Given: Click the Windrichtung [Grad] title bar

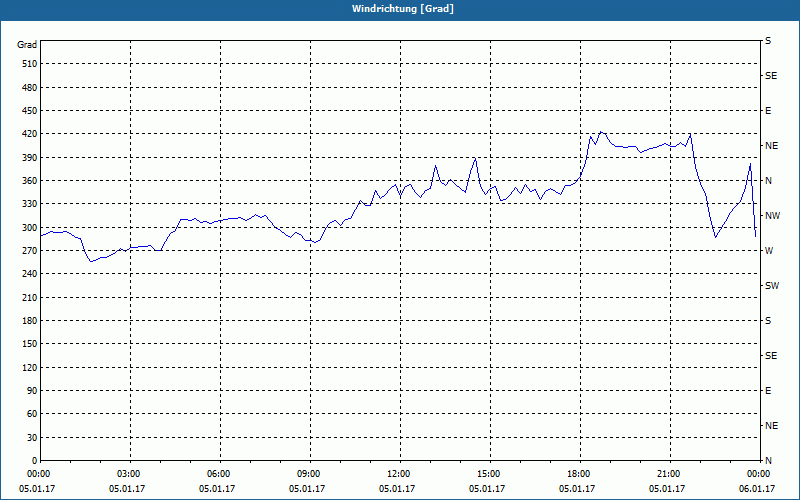Looking at the screenshot, I should pyautogui.click(x=400, y=10).
